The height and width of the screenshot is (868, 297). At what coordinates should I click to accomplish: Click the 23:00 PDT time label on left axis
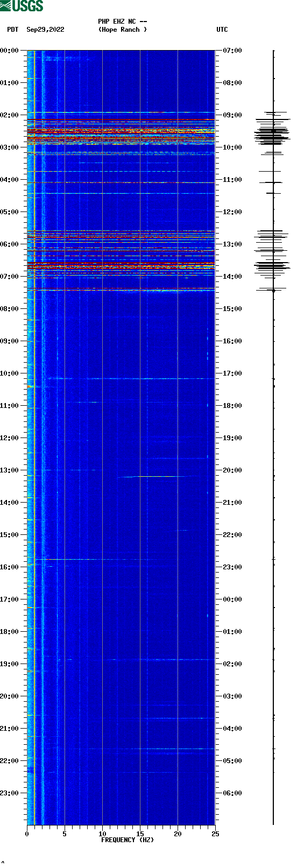[x=9, y=793]
